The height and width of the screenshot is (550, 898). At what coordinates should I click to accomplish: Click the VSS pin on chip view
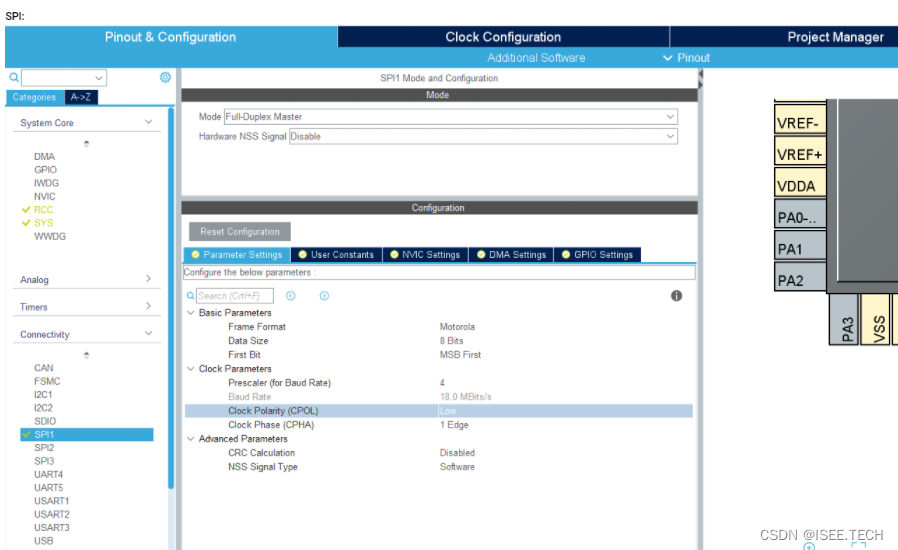[x=876, y=319]
